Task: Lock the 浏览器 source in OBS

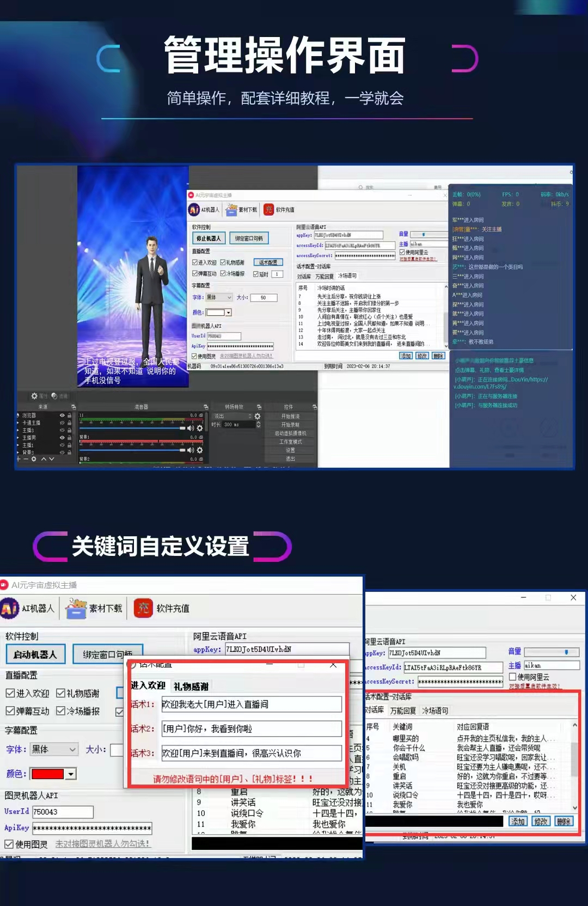Action: (69, 415)
